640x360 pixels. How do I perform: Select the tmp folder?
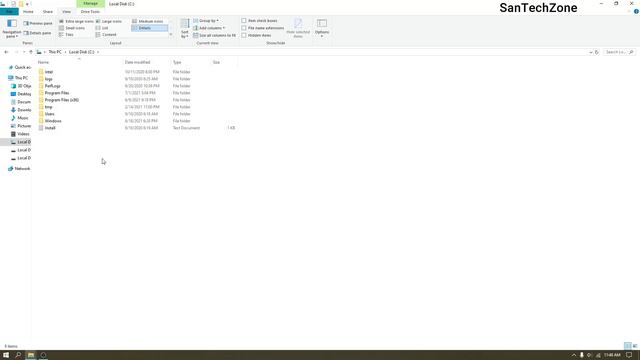[48, 107]
